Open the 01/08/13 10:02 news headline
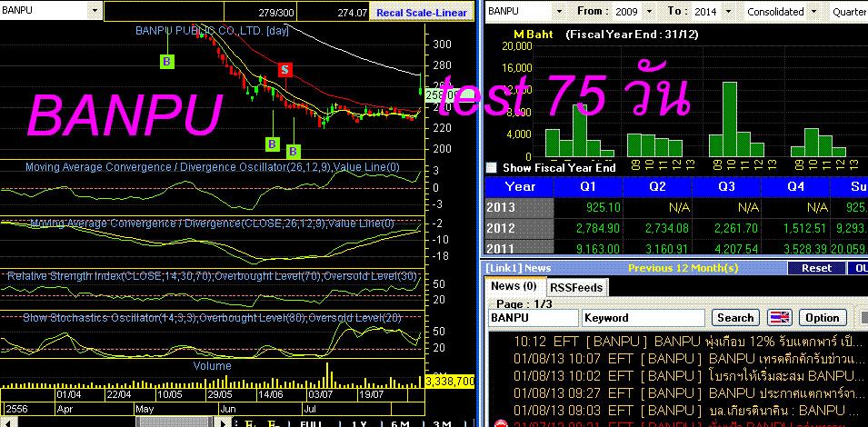Viewport: 868px width, 427px height. coord(689,375)
